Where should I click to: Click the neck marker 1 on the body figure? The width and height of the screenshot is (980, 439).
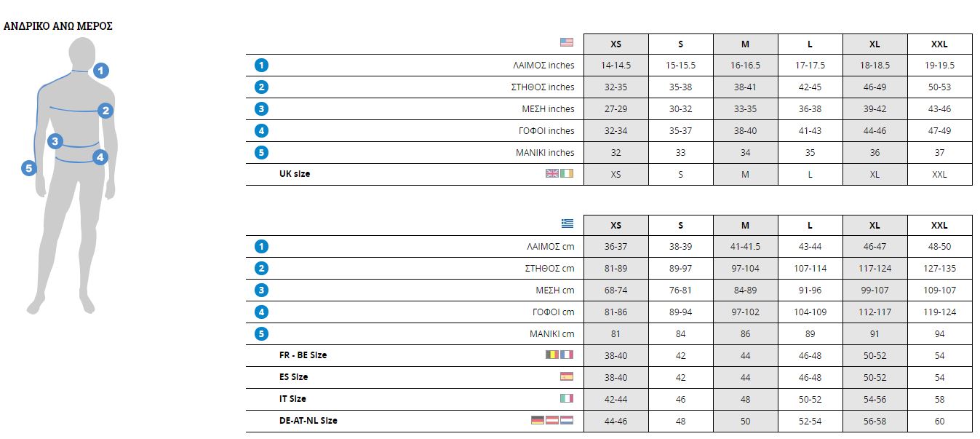click(x=101, y=71)
